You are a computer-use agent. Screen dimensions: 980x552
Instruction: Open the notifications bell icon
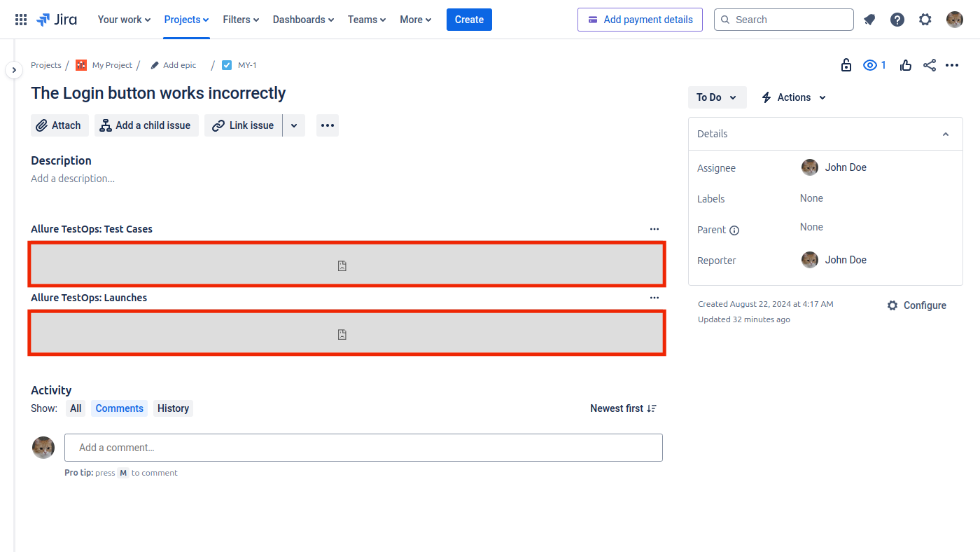(869, 20)
